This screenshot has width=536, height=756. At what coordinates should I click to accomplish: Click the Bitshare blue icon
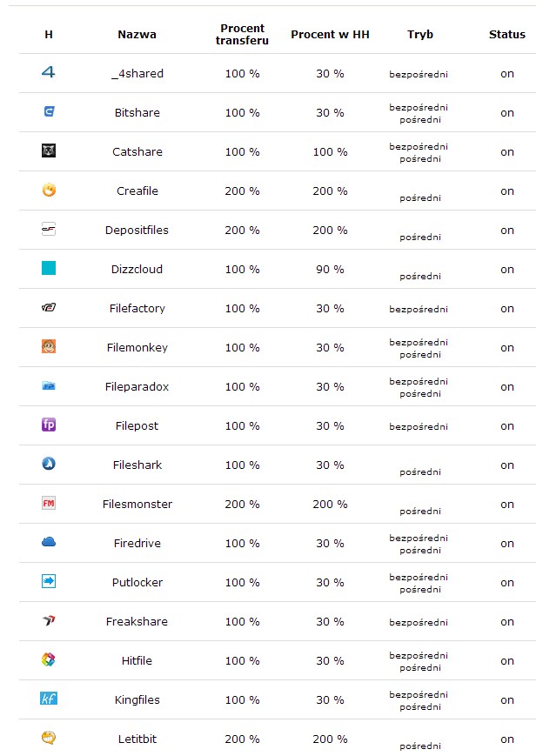[49, 112]
